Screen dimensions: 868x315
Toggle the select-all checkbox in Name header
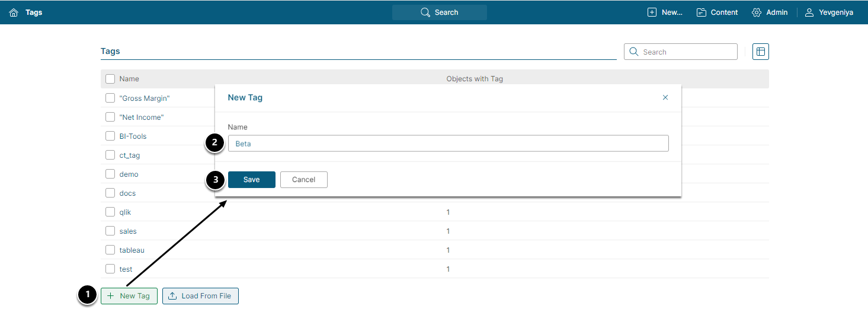click(110, 79)
